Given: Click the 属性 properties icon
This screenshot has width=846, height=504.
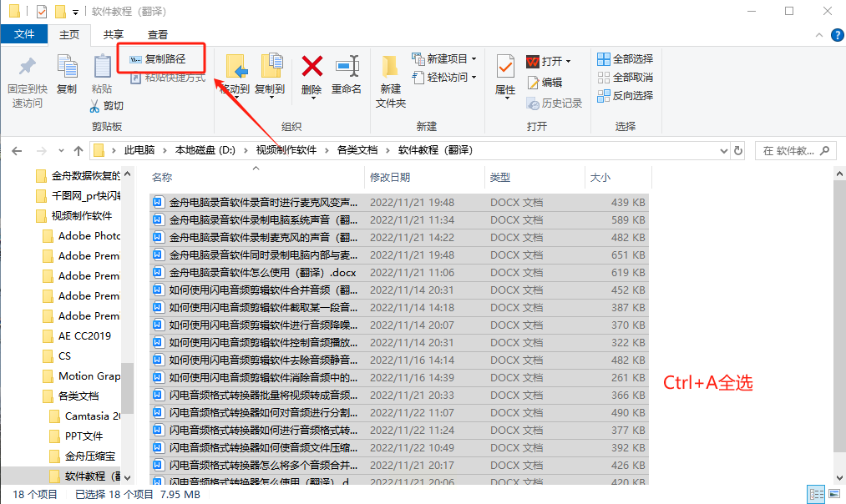Looking at the screenshot, I should 505,68.
